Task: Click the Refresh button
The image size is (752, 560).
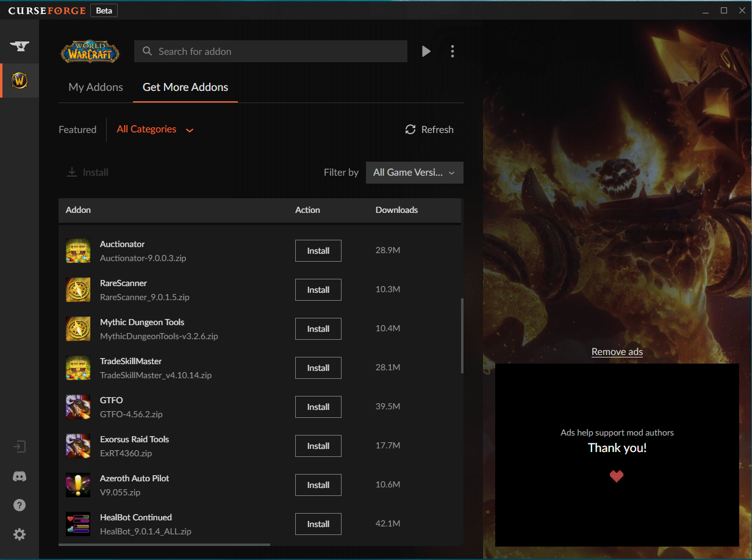Action: coord(429,129)
